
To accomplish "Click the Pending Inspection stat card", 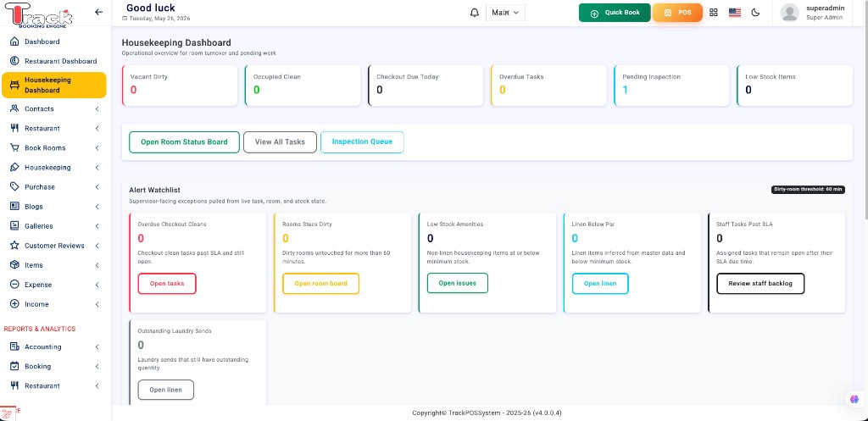I will coord(671,86).
